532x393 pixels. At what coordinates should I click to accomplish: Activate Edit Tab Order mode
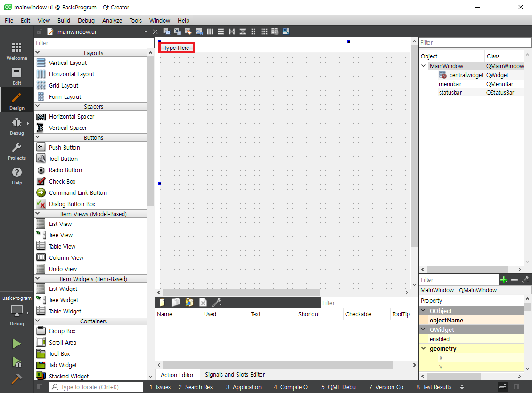199,32
